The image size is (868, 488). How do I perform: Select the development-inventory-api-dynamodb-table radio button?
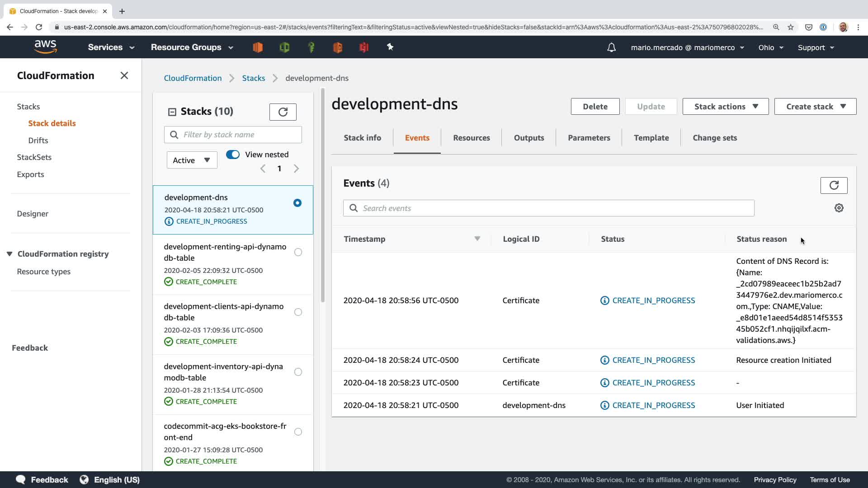tap(298, 372)
